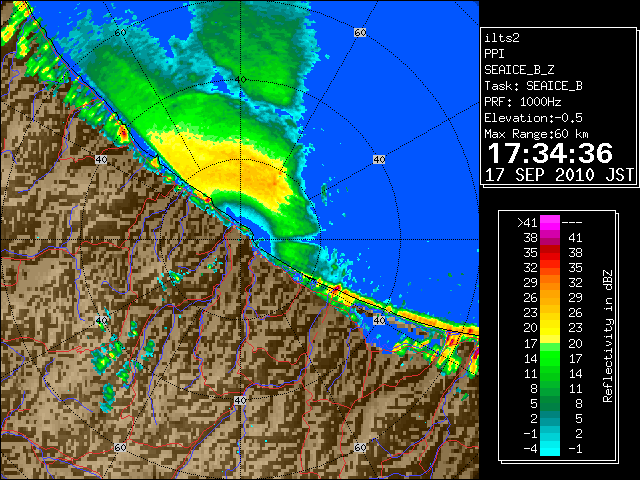Select the '17 SEP 2010 JST' date
Screen dimensions: 640x480
point(559,175)
